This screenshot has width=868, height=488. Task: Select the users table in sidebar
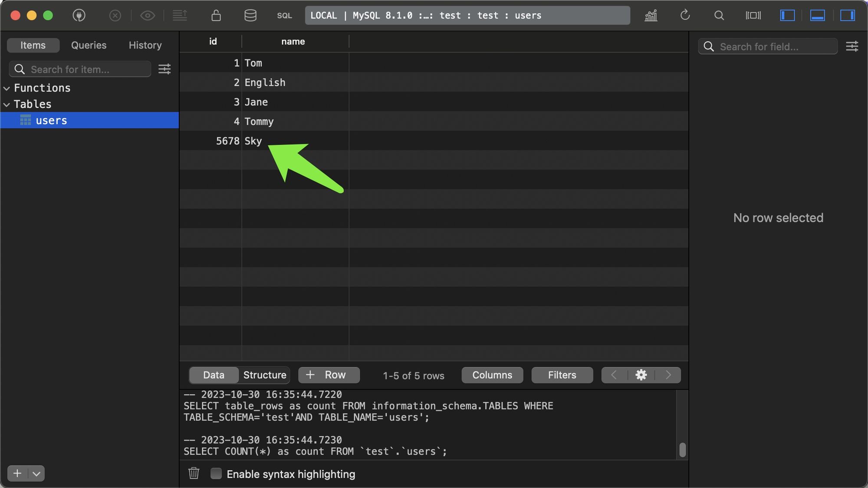pyautogui.click(x=89, y=120)
